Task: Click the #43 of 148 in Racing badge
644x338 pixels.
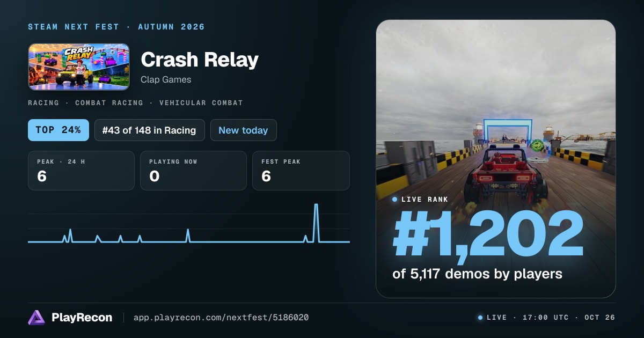Action: click(150, 130)
